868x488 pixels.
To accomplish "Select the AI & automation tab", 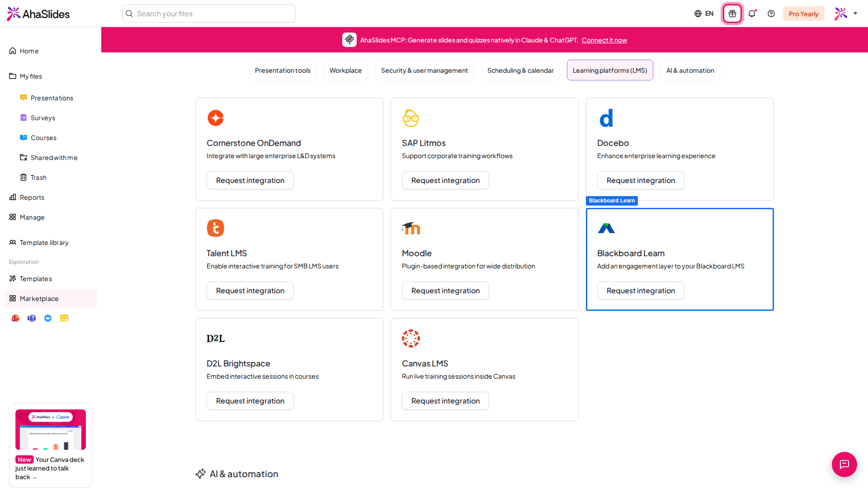I will 690,70.
